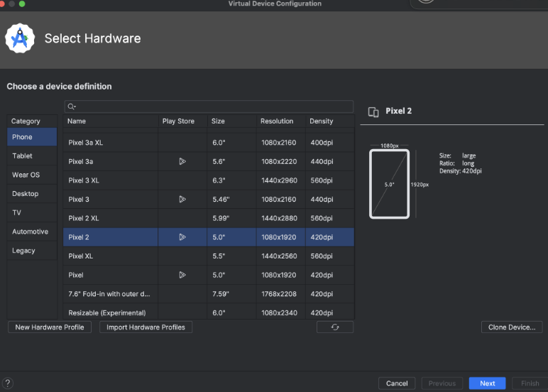Click the 400dpi density cell
Screen dimensions: 548x392
coord(330,142)
